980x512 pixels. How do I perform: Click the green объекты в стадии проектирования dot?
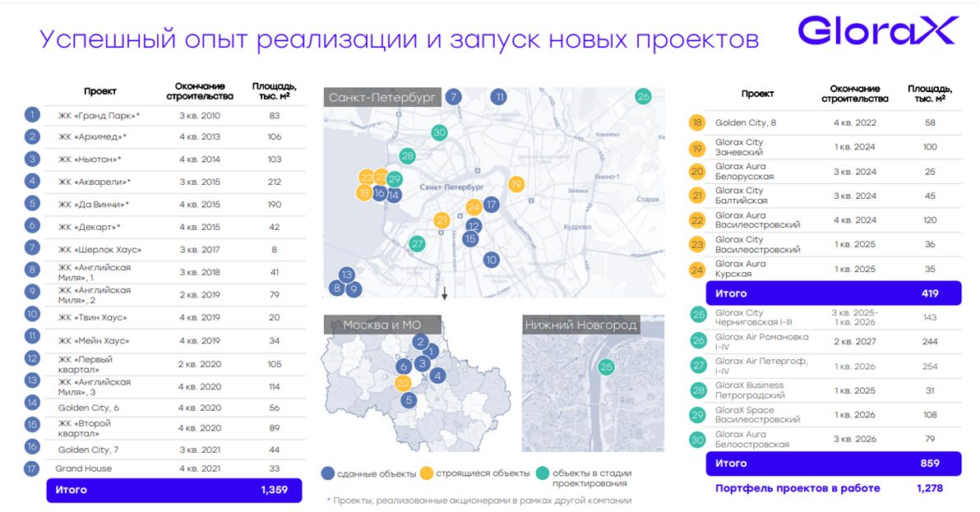coord(543,473)
